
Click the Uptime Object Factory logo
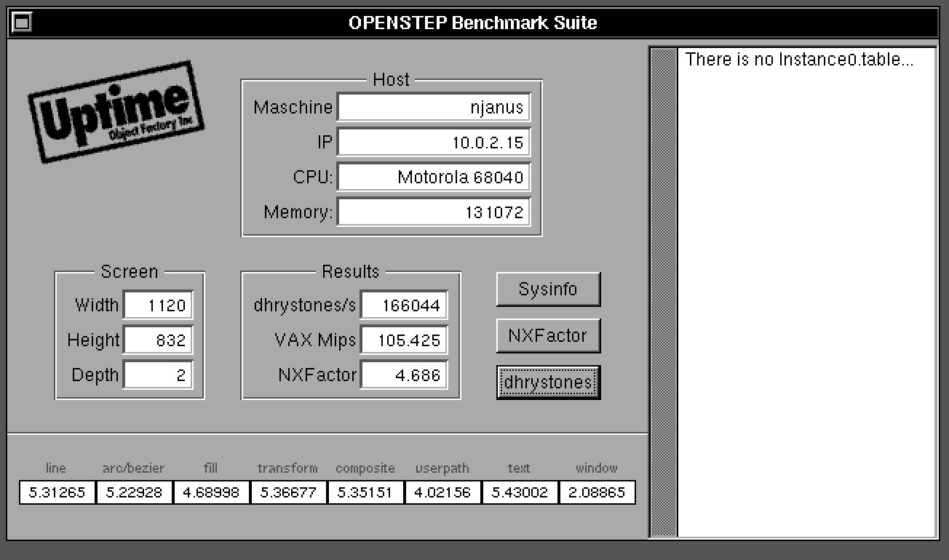(116, 111)
